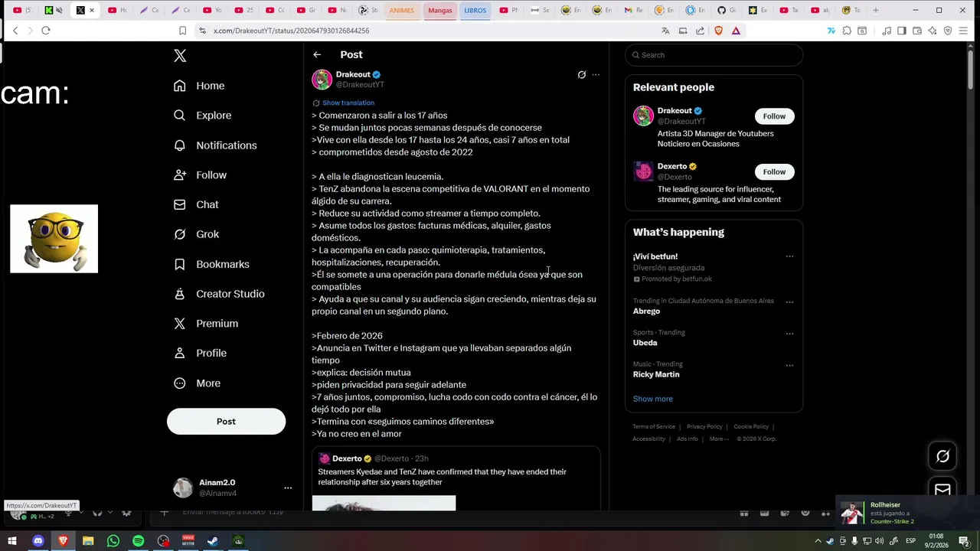Click Show translation link

348,103
